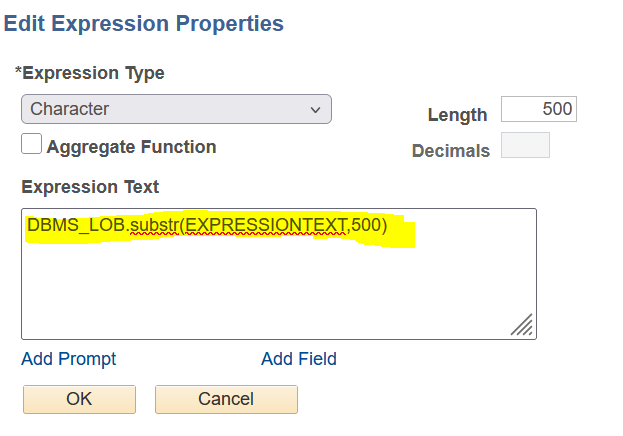The height and width of the screenshot is (436, 623).
Task: Grab the text area resize handle
Action: (521, 324)
